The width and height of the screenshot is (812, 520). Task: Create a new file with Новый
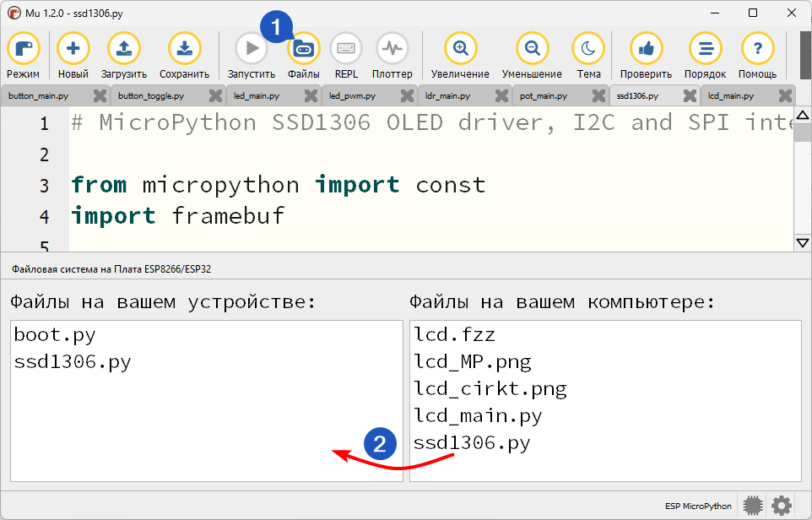coord(73,56)
